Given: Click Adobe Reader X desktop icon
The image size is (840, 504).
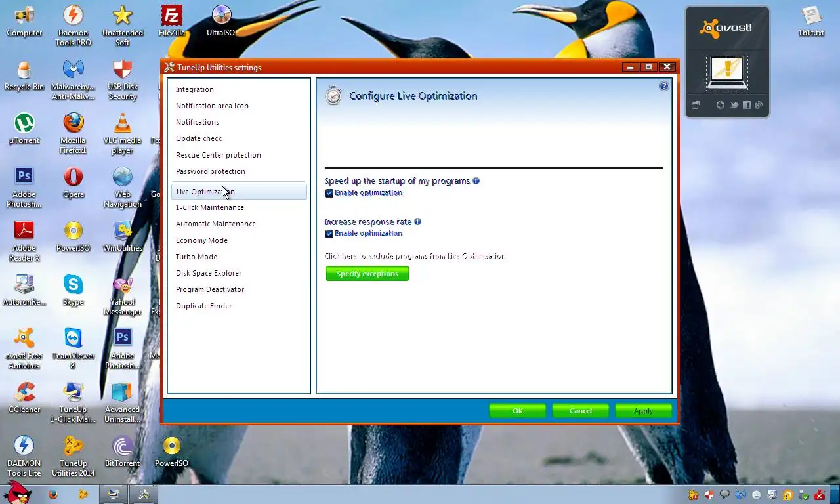Looking at the screenshot, I should (24, 241).
